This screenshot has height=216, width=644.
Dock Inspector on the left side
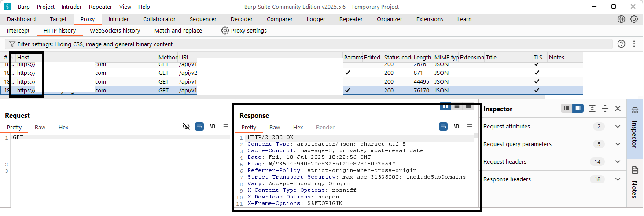click(x=567, y=108)
